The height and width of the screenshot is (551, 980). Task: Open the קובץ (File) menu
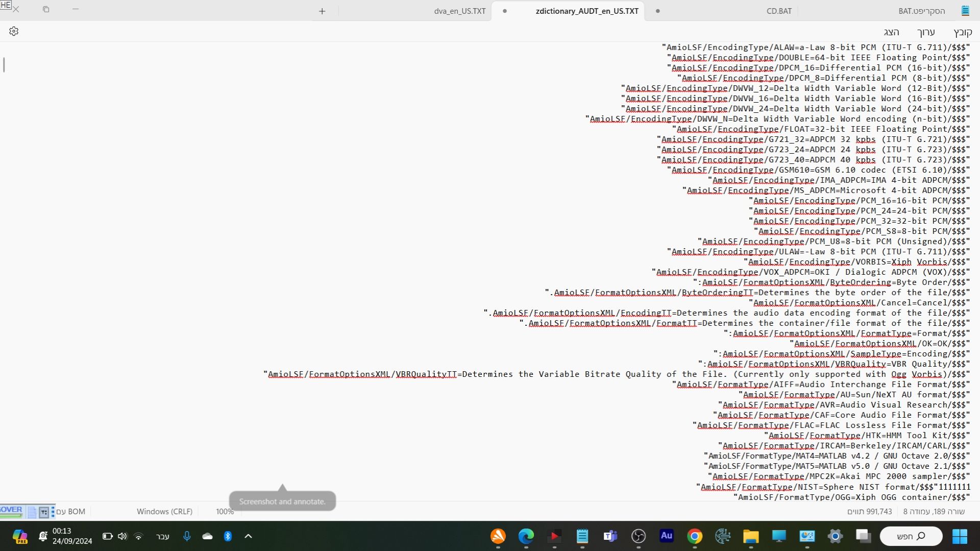[963, 32]
